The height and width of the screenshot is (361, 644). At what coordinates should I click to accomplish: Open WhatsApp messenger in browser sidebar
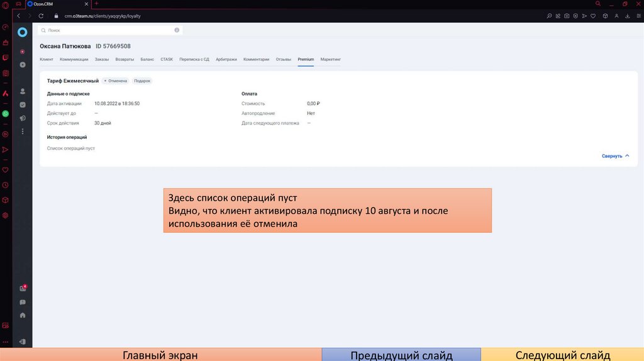pos(5,114)
